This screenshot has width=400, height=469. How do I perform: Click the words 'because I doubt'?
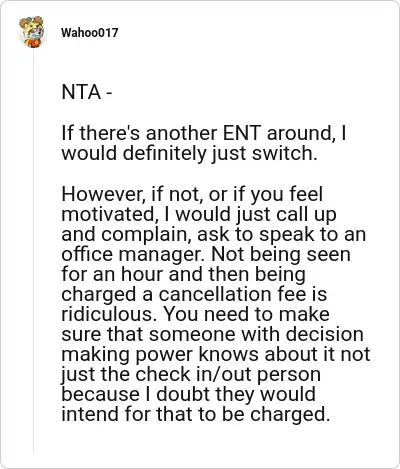(132, 394)
